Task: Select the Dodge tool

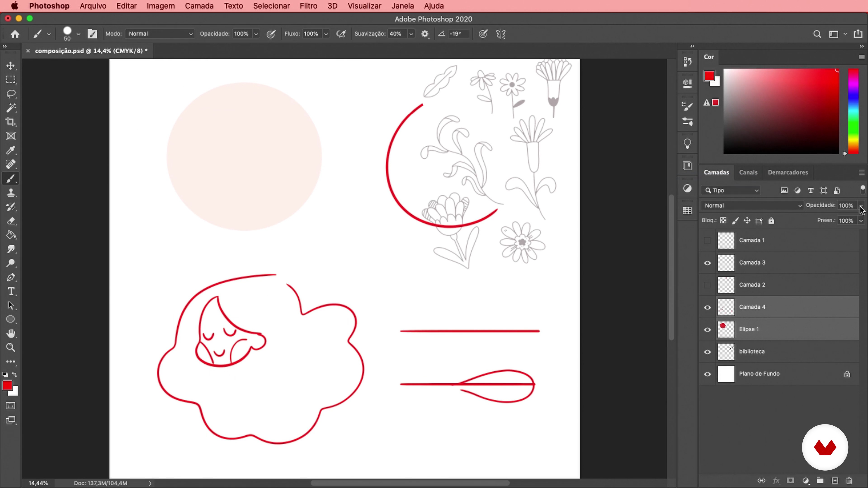Action: [x=11, y=263]
